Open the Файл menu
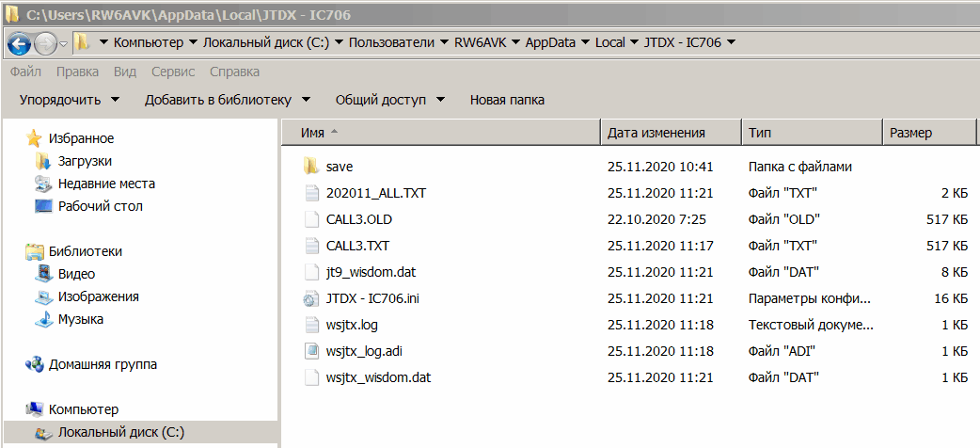 click(25, 72)
